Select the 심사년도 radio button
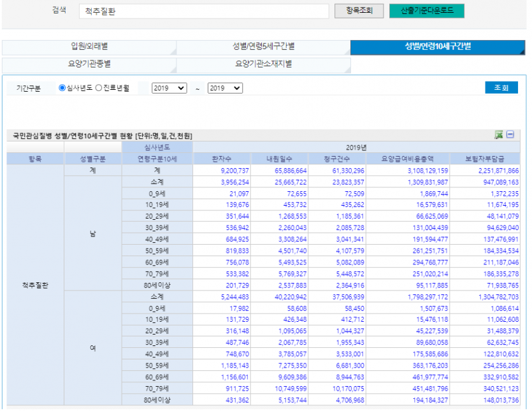The width and height of the screenshot is (532, 411). [62, 89]
